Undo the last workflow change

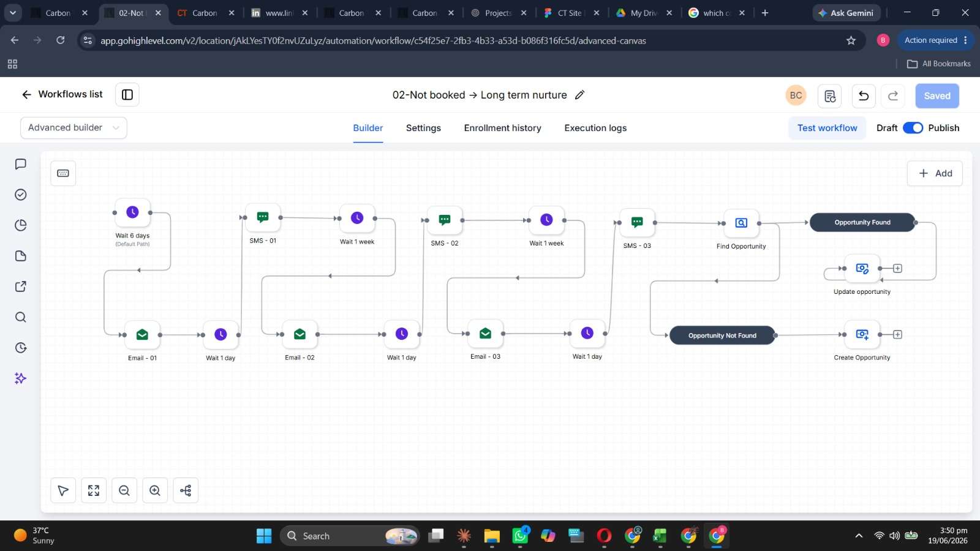pyautogui.click(x=864, y=96)
